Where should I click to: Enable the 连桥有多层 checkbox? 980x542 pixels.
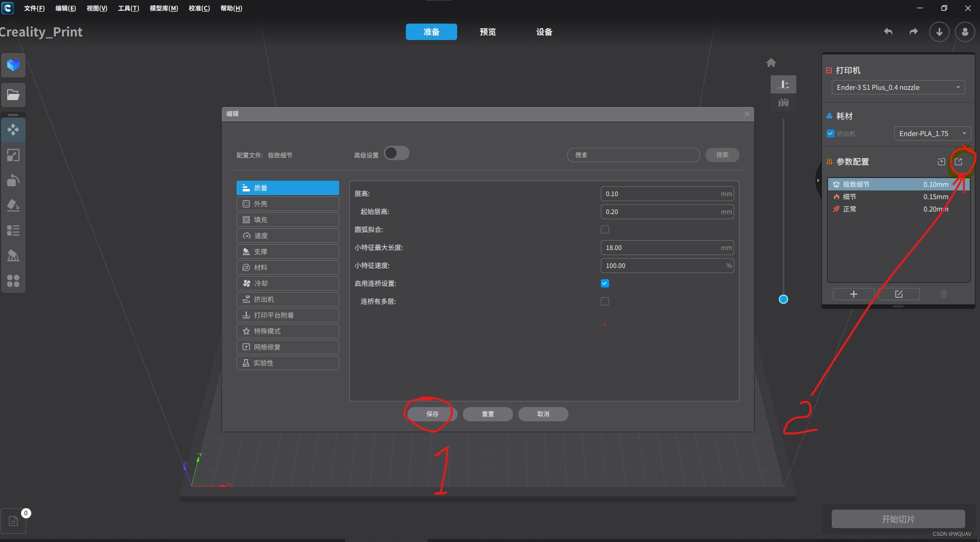coord(605,301)
